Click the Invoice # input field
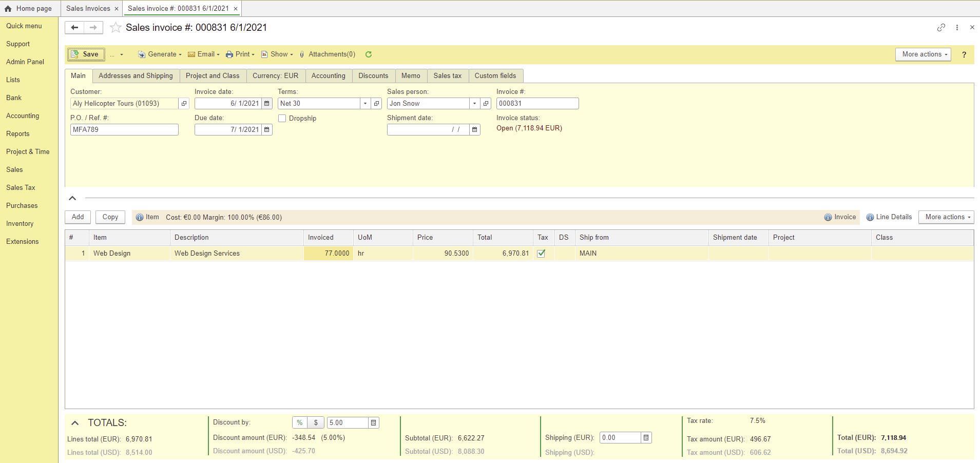The height and width of the screenshot is (463, 980). click(x=537, y=104)
